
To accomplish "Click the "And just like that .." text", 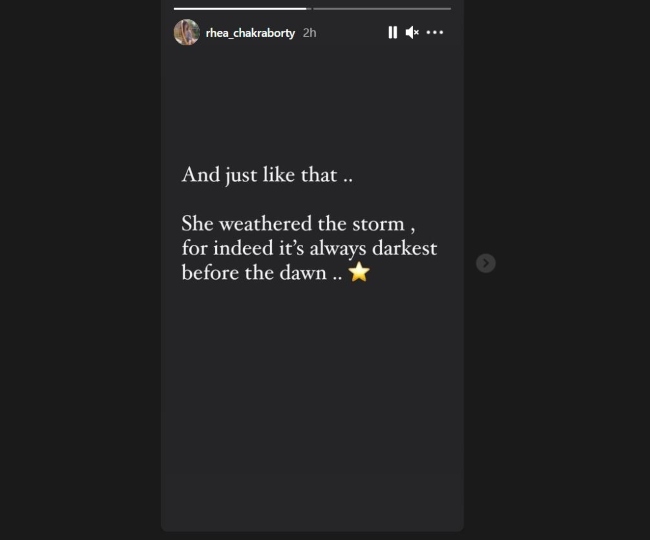I will tap(267, 175).
